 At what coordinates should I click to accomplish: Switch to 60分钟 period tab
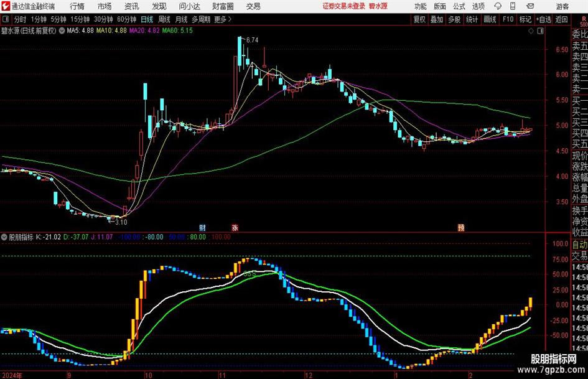click(x=127, y=19)
